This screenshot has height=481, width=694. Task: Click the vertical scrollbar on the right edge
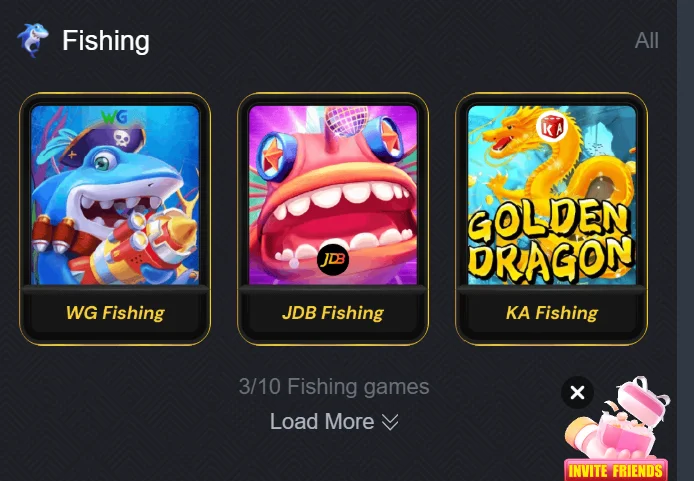[685, 240]
